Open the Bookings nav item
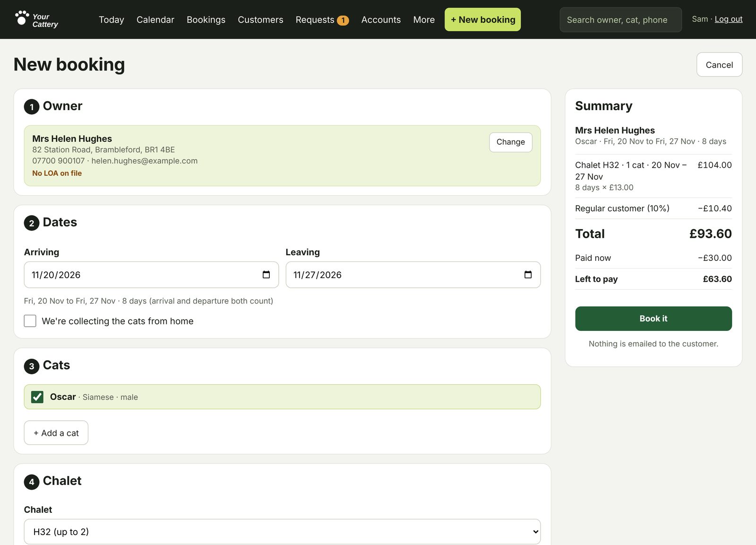Viewport: 756px width, 545px height. tap(206, 20)
